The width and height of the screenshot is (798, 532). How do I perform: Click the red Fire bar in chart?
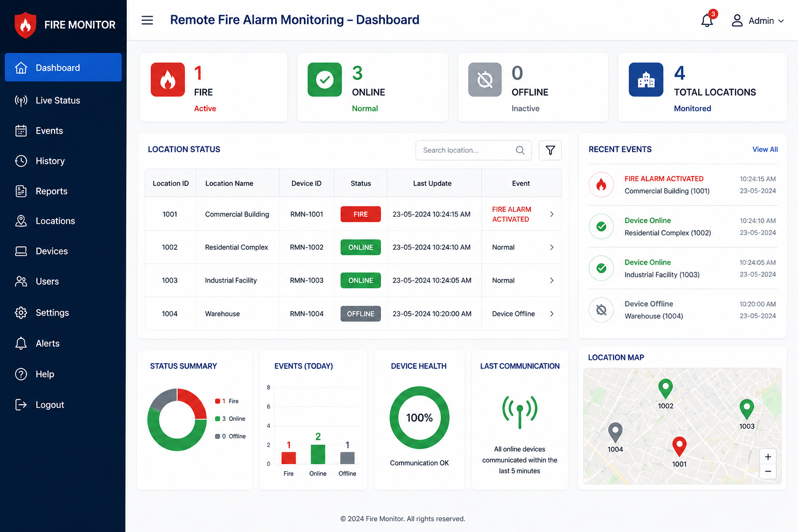tap(289, 458)
